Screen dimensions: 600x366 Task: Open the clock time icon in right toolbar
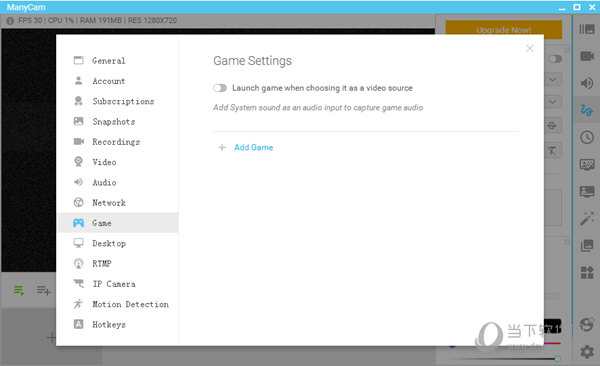pyautogui.click(x=587, y=137)
